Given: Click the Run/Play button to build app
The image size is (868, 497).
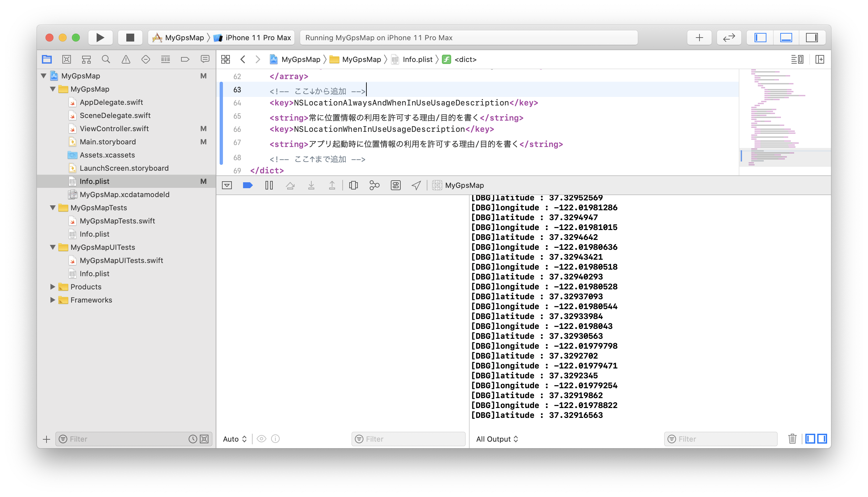Looking at the screenshot, I should point(100,38).
